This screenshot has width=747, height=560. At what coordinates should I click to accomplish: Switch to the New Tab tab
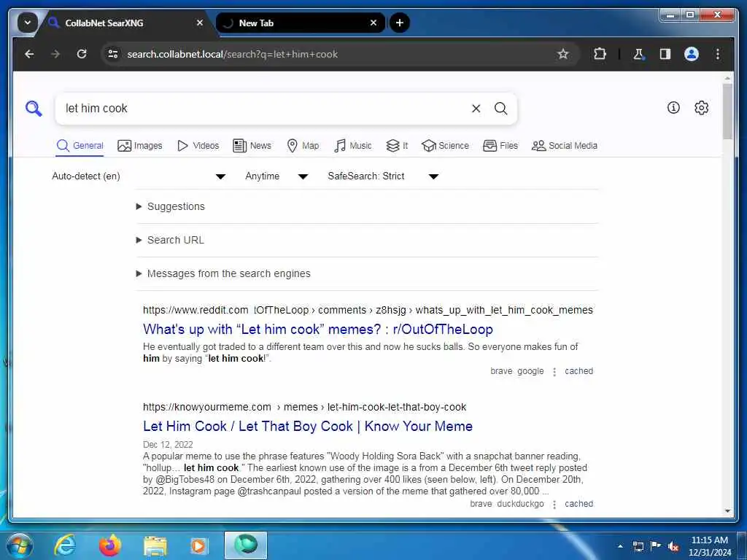[x=300, y=23]
